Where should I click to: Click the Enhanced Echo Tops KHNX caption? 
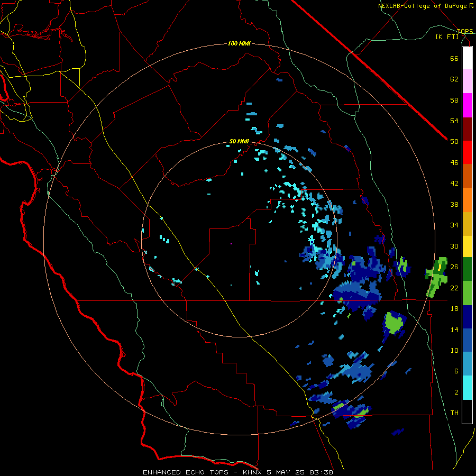pyautogui.click(x=237, y=472)
